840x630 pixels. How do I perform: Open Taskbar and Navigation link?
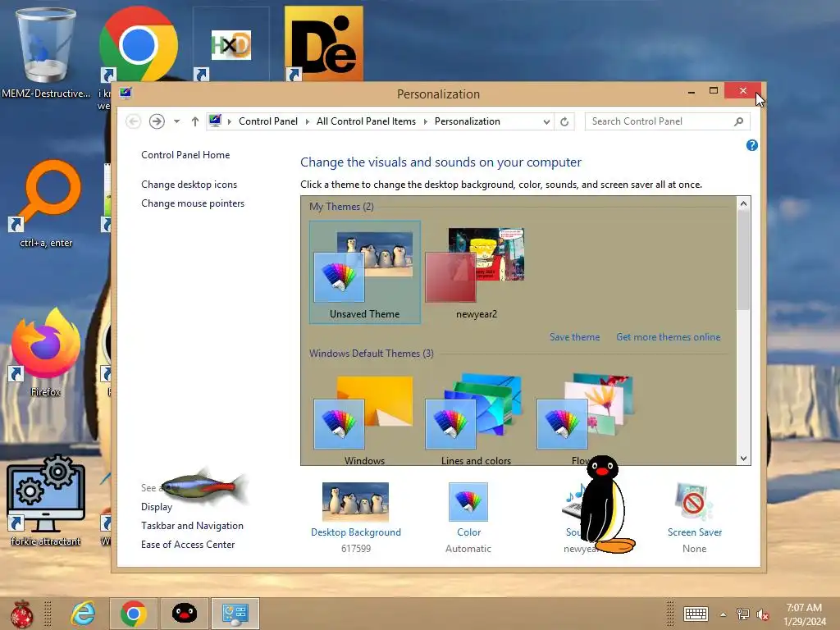(192, 526)
